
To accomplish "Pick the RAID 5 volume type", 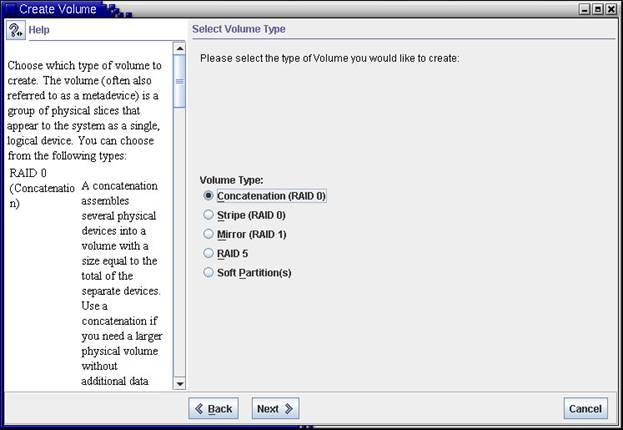I will [209, 253].
